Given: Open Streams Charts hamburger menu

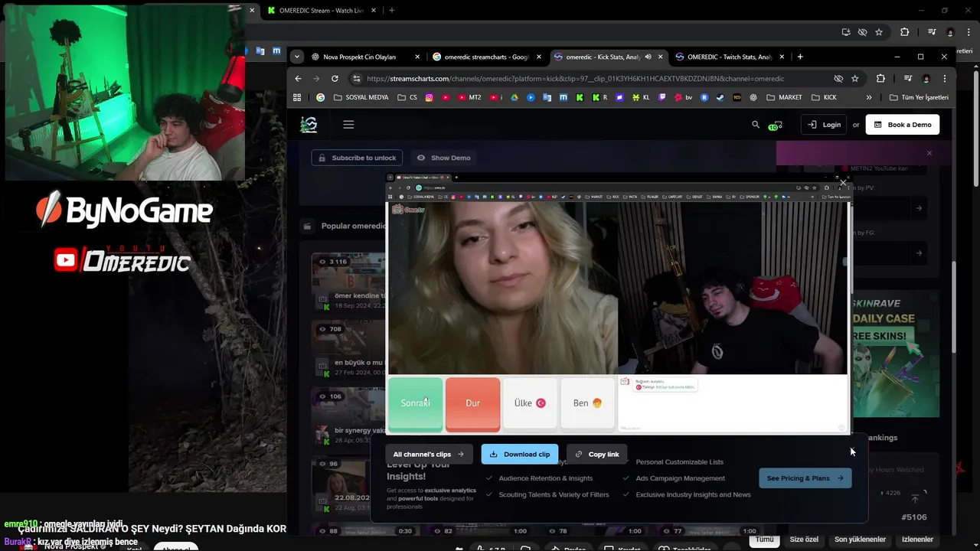Looking at the screenshot, I should click(x=348, y=125).
